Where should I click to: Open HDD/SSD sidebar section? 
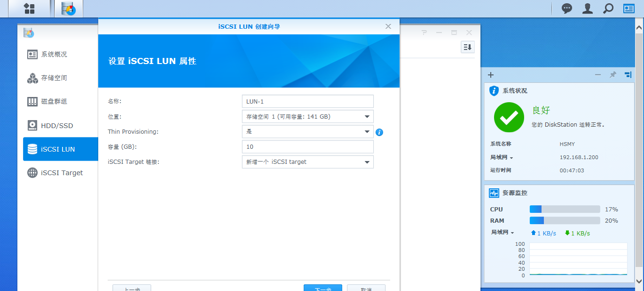[x=56, y=126]
